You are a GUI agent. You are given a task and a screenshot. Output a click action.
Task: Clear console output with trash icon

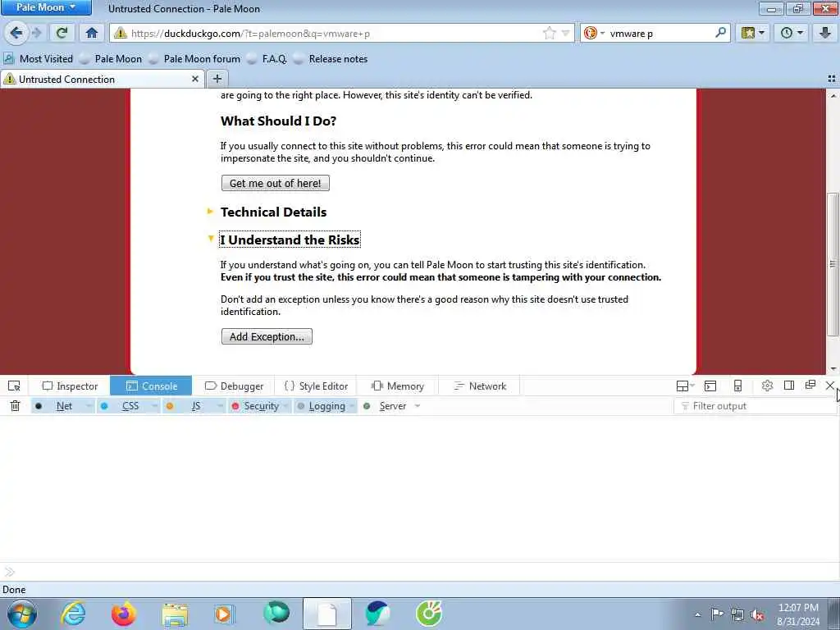click(15, 405)
